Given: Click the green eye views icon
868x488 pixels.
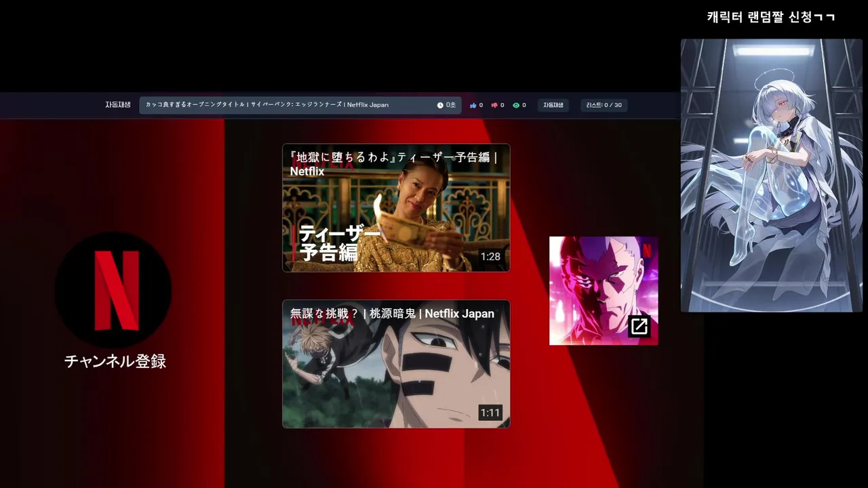Looking at the screenshot, I should [x=516, y=105].
